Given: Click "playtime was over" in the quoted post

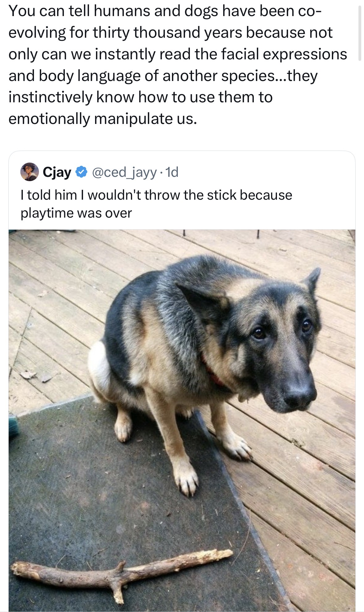Looking at the screenshot, I should [76, 213].
